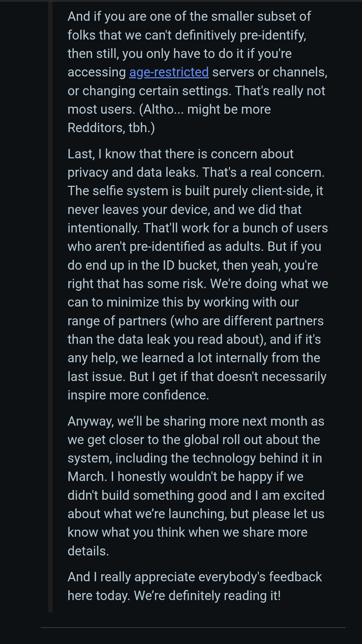Viewport: 362px width, 644px height.
Task: Open the age-restricted hyperlink
Action: pos(169,72)
